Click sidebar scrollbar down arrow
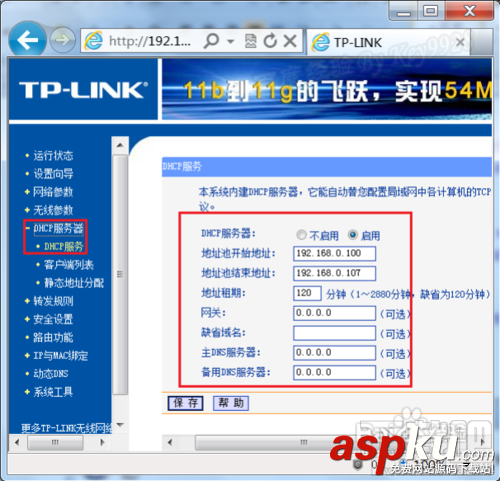This screenshot has height=481, width=500. (120, 425)
